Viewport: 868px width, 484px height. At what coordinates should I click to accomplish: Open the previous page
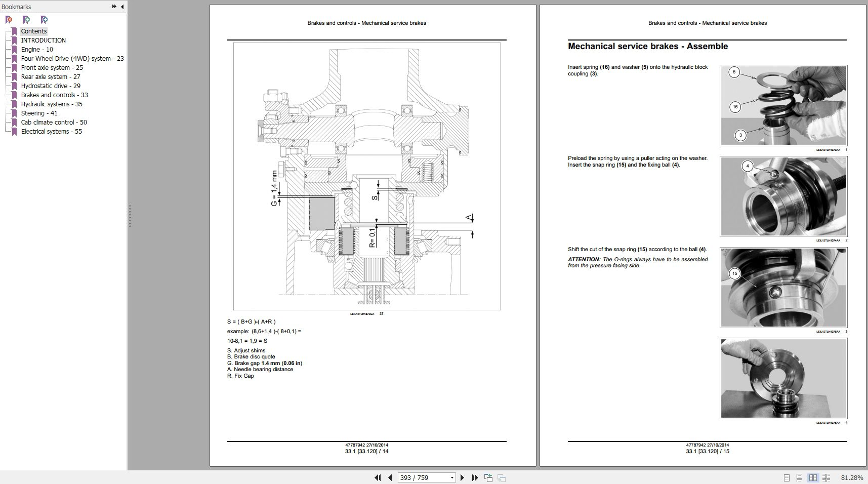pyautogui.click(x=390, y=477)
